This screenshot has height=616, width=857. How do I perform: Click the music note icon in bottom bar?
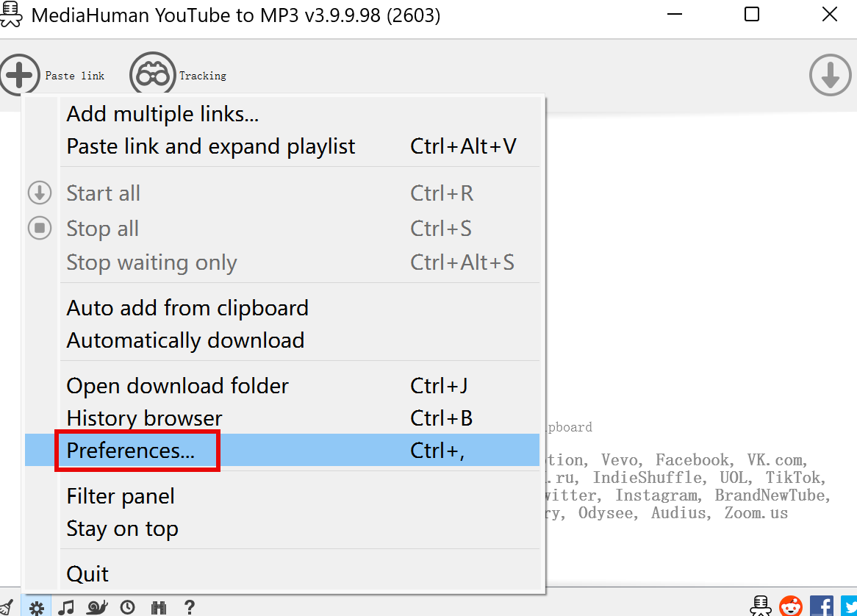point(67,607)
